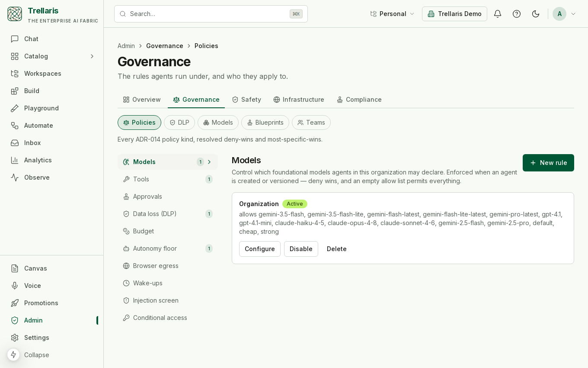Click the Policies breadcrumb
This screenshot has height=368, width=588.
pos(206,46)
